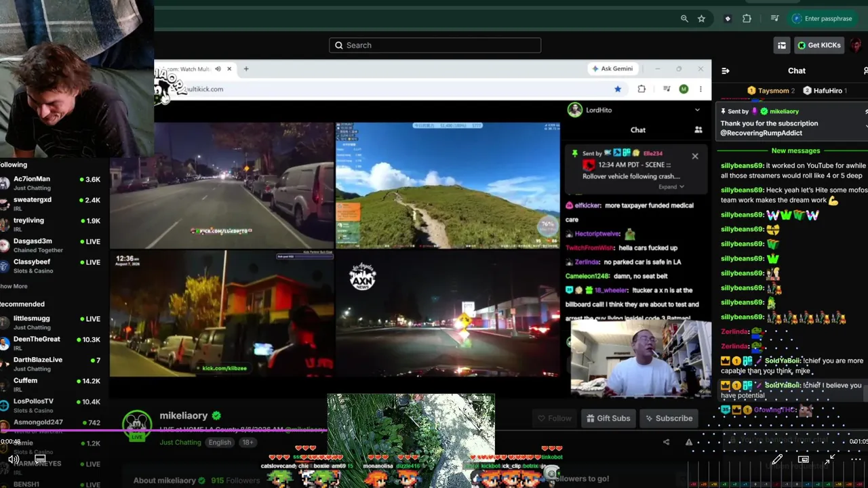Screen dimensions: 868x488
Task: Click the mikeliaory channel avatar
Action: (137, 424)
